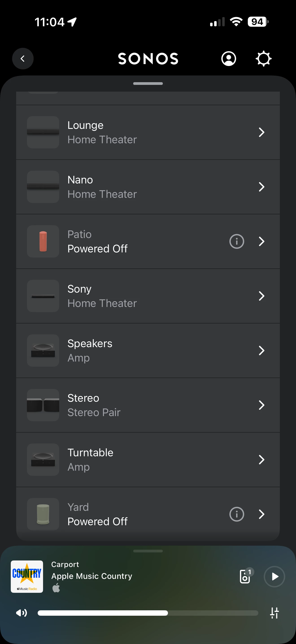Select the Yard Powered Off entry
This screenshot has height=644, width=296.
pos(148,514)
